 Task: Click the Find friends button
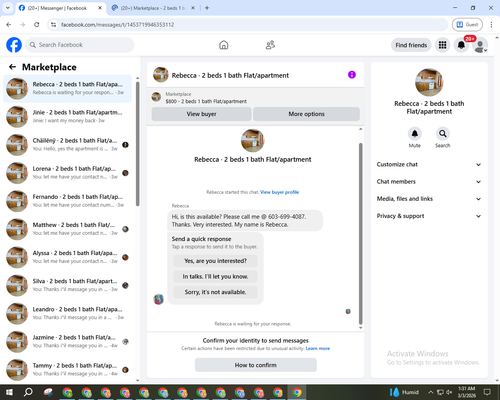click(x=411, y=45)
